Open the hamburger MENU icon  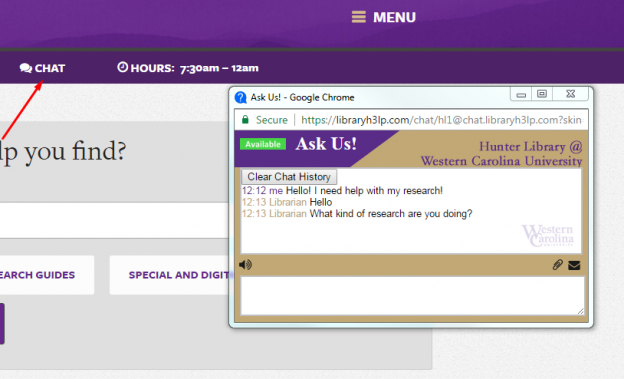[x=359, y=17]
